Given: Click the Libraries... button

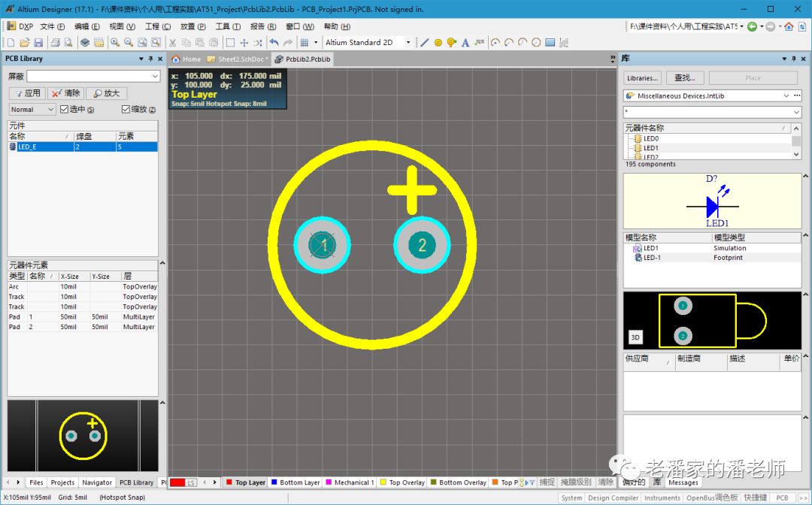Looking at the screenshot, I should [642, 77].
